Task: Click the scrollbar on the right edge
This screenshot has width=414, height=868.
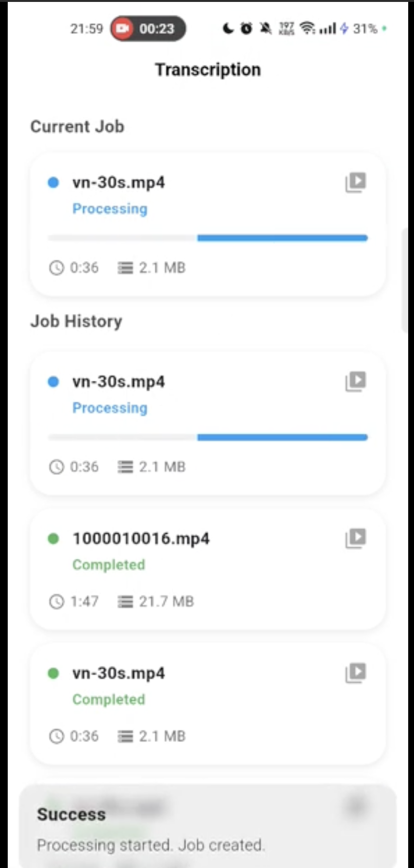Action: [405, 281]
